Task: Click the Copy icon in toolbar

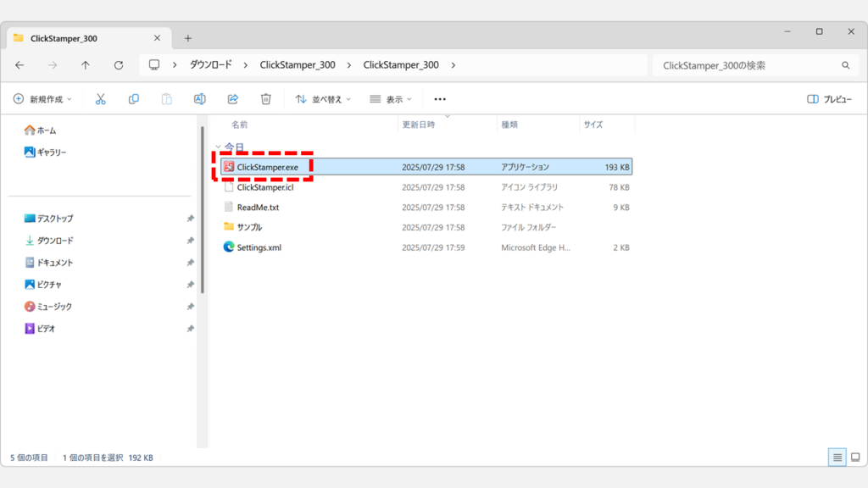Action: pyautogui.click(x=133, y=99)
